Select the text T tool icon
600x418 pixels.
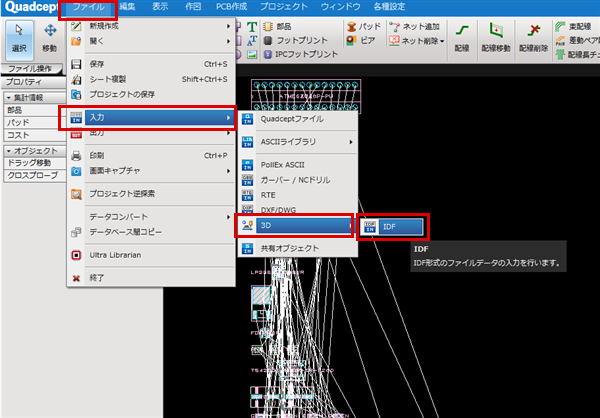[251, 26]
